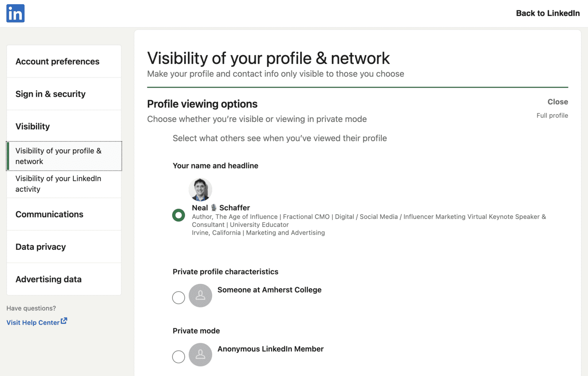Image resolution: width=588 pixels, height=376 pixels.
Task: Select 'Visibility of your profile & network'
Action: pos(58,156)
